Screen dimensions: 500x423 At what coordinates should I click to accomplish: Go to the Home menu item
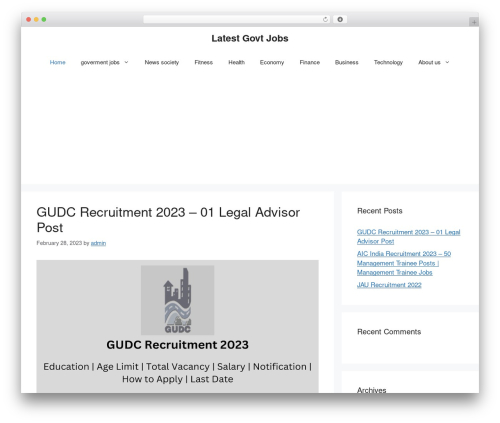pyautogui.click(x=58, y=62)
